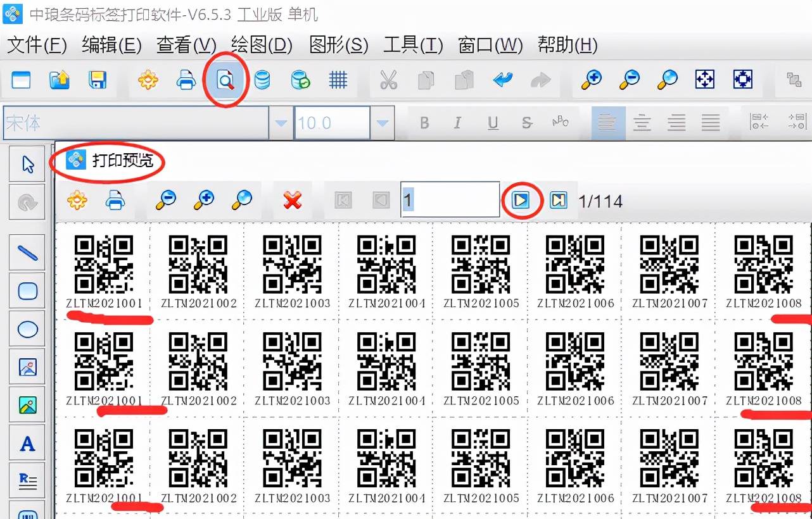This screenshot has height=519, width=812.
Task: Toggle bold text formatting
Action: (x=424, y=123)
